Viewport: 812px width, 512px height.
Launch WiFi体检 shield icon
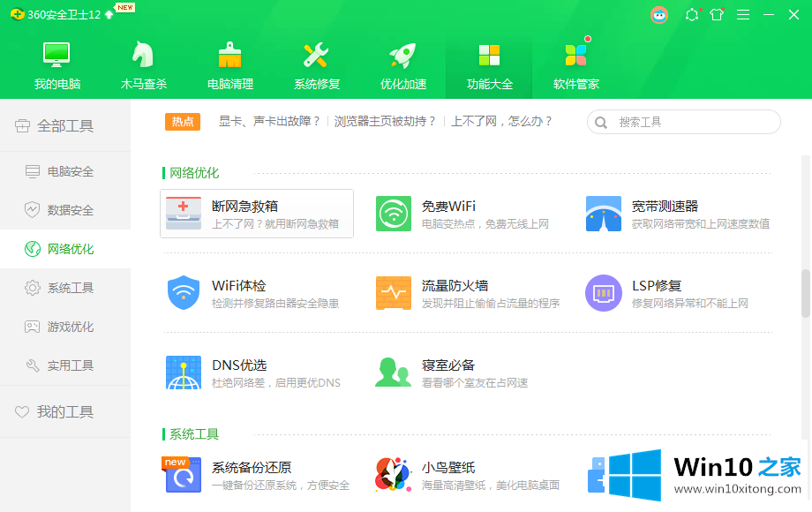pyautogui.click(x=184, y=293)
